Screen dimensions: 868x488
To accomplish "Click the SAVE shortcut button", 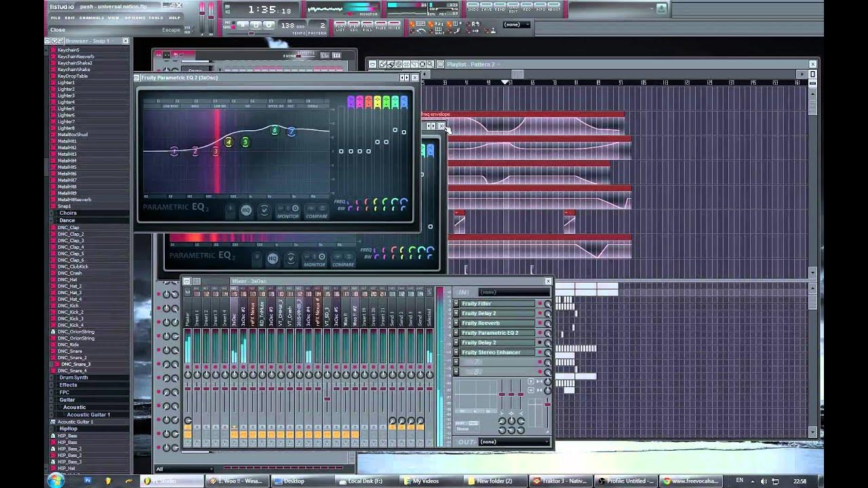I will pos(486,7).
